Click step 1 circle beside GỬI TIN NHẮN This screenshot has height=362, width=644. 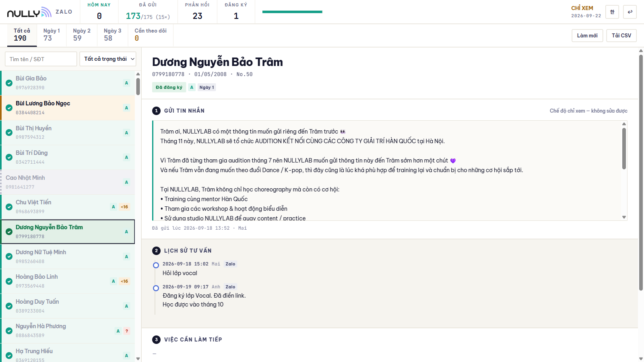(156, 111)
